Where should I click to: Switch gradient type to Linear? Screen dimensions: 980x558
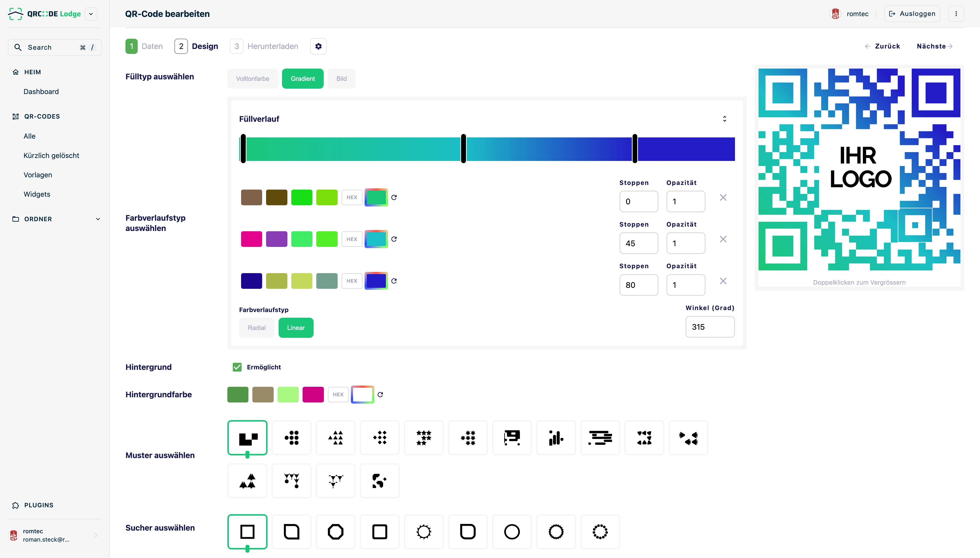tap(296, 328)
